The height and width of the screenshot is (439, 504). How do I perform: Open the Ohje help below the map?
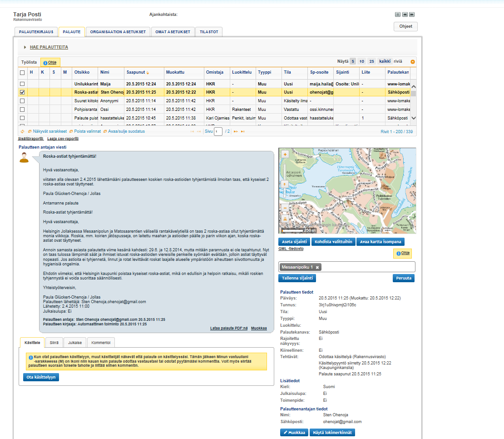(403, 253)
